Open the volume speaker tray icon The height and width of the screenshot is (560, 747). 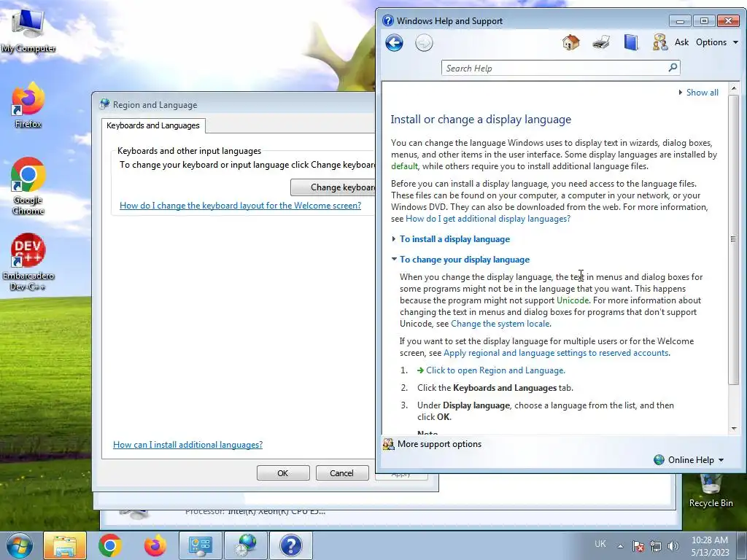[x=673, y=546]
